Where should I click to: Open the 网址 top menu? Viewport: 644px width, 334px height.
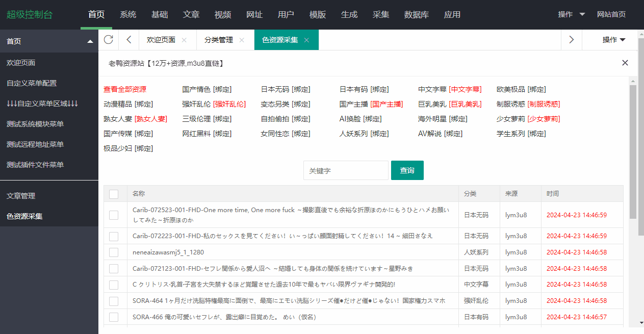[x=254, y=14]
